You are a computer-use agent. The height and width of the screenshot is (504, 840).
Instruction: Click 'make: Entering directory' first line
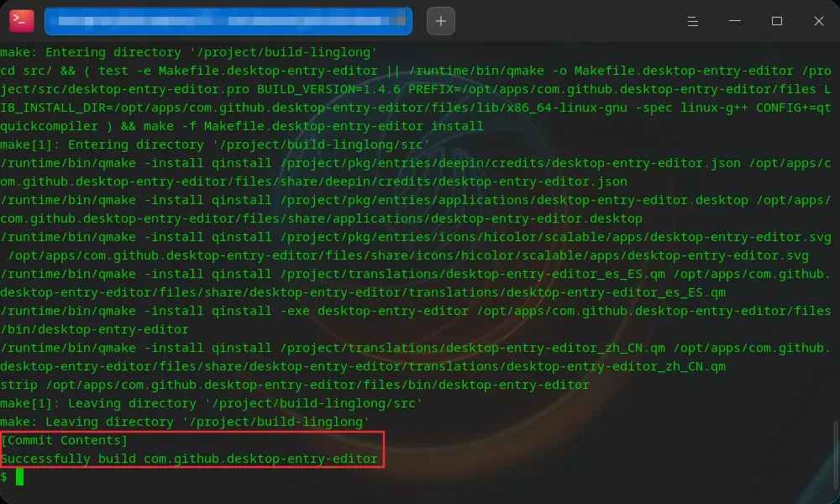(x=188, y=52)
